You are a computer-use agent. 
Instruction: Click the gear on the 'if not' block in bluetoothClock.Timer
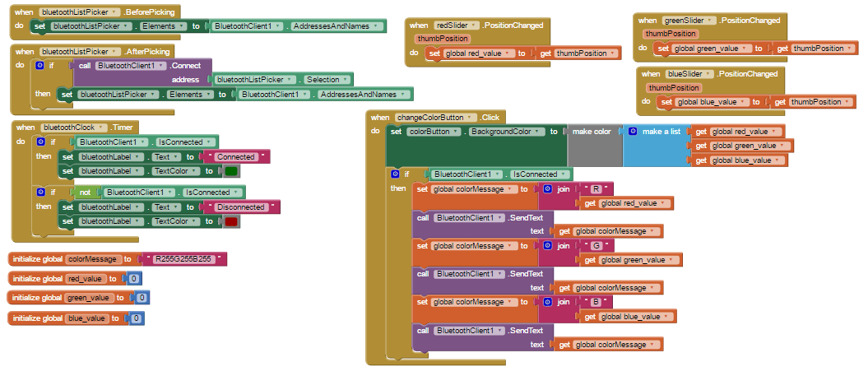point(42,192)
